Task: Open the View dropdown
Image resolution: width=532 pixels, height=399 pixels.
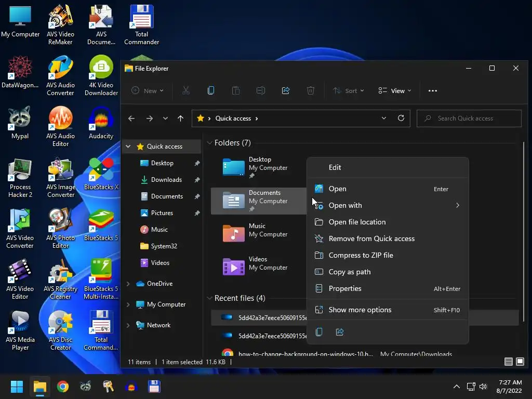Action: (395, 90)
